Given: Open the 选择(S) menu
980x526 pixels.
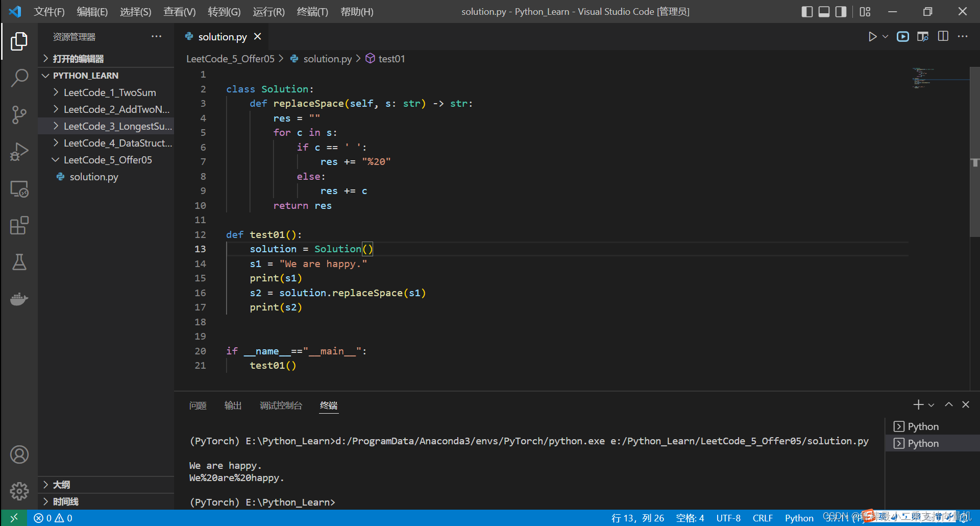Looking at the screenshot, I should point(136,12).
